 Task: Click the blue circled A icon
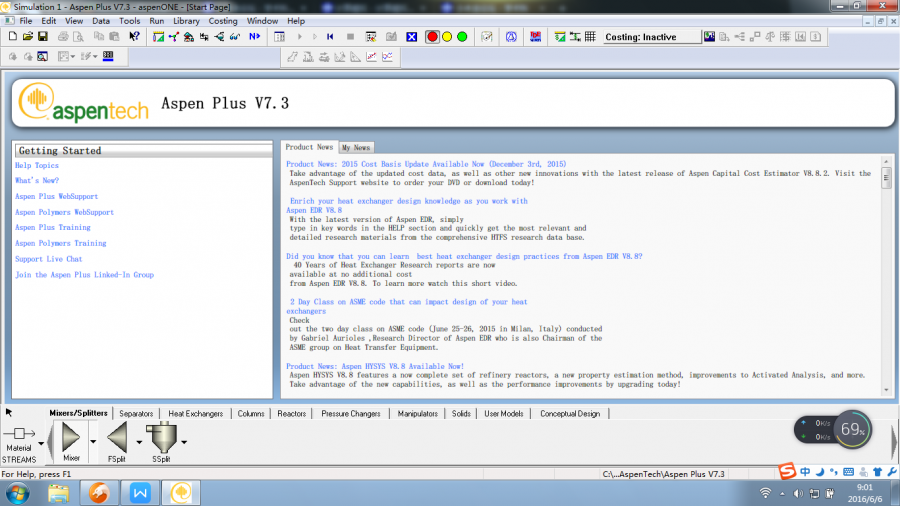(x=511, y=37)
